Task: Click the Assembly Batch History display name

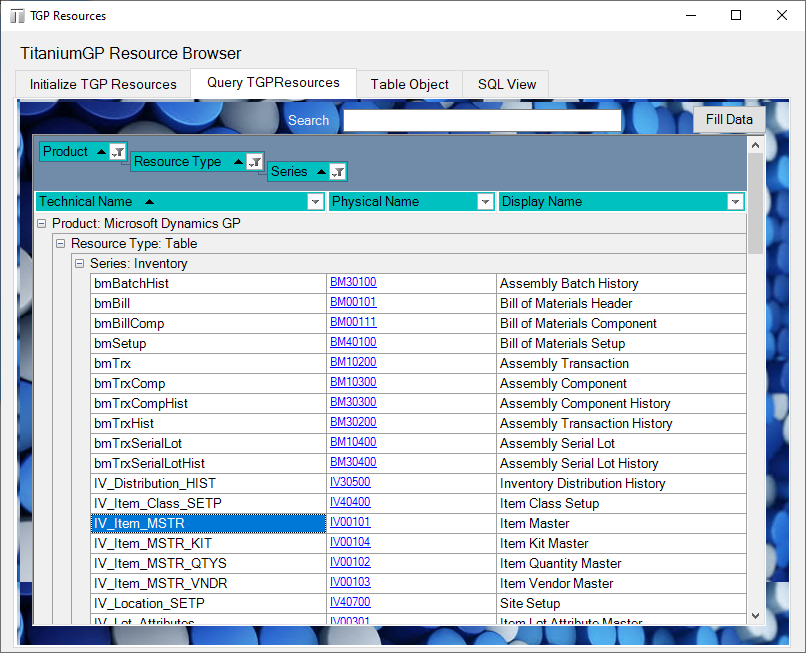Action: tap(569, 283)
